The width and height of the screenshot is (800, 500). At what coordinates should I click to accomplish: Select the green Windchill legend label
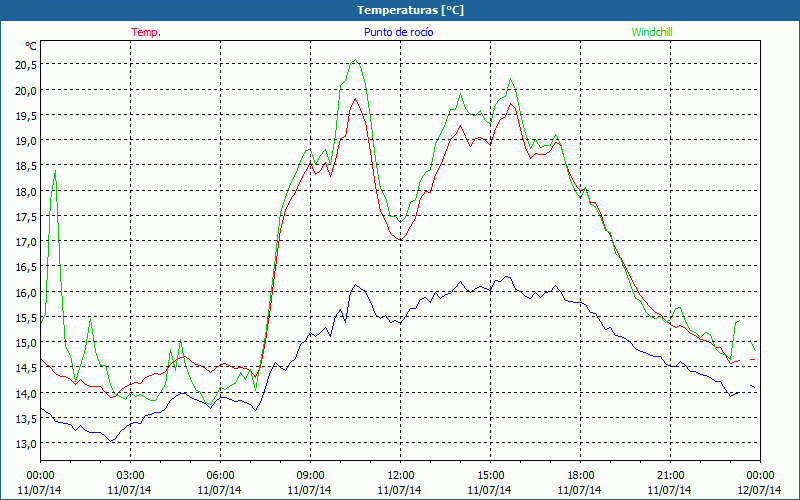click(x=652, y=32)
